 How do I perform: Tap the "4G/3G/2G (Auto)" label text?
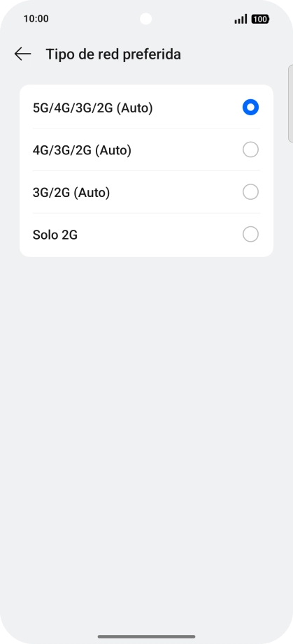pos(82,150)
